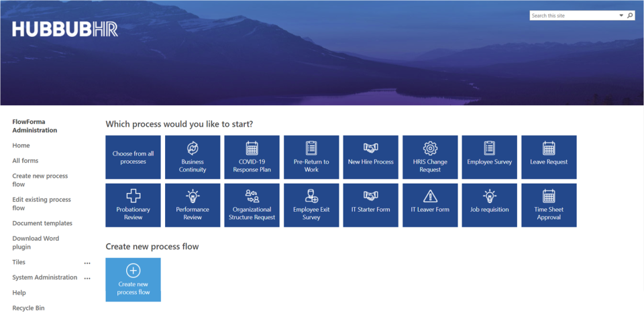Click the Performance Review lightbulb icon
The height and width of the screenshot is (319, 644).
click(x=193, y=196)
